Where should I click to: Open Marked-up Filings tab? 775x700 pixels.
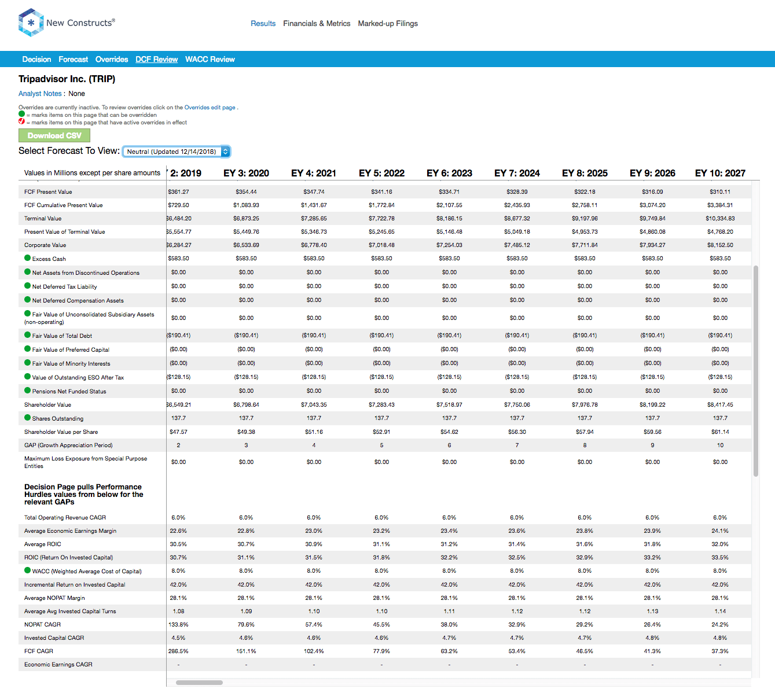click(388, 24)
